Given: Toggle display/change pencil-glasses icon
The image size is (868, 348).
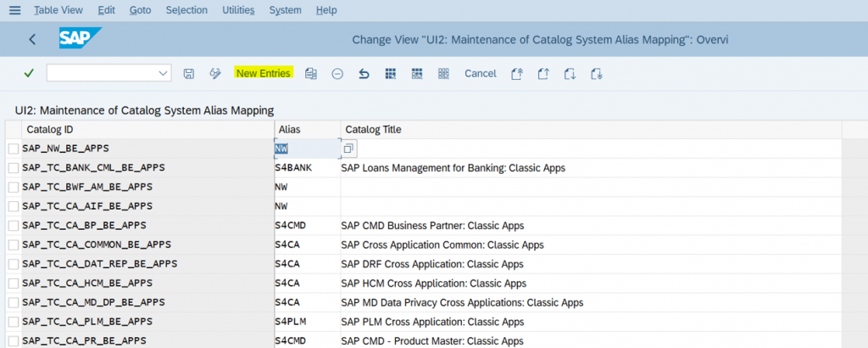Looking at the screenshot, I should pyautogui.click(x=215, y=74).
